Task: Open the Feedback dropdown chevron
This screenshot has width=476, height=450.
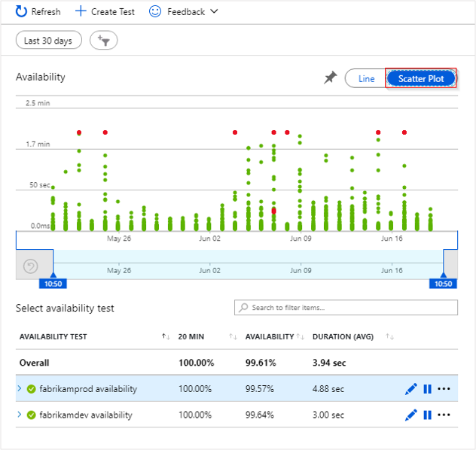Action: click(x=214, y=12)
